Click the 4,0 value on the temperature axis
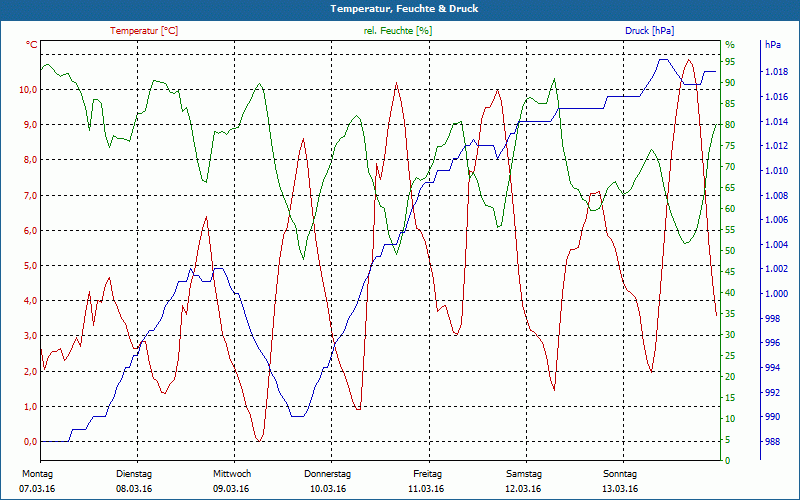The height and width of the screenshot is (500, 800). (31, 301)
